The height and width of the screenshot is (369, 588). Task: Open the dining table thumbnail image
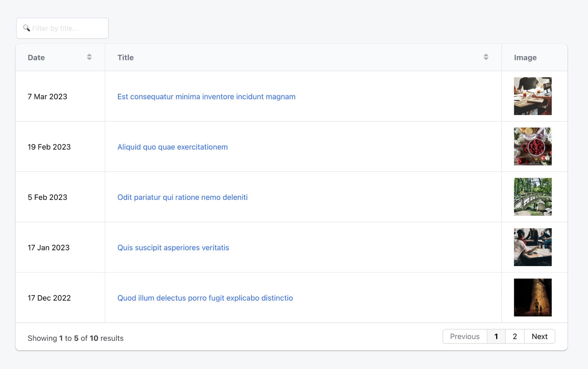coord(533,96)
